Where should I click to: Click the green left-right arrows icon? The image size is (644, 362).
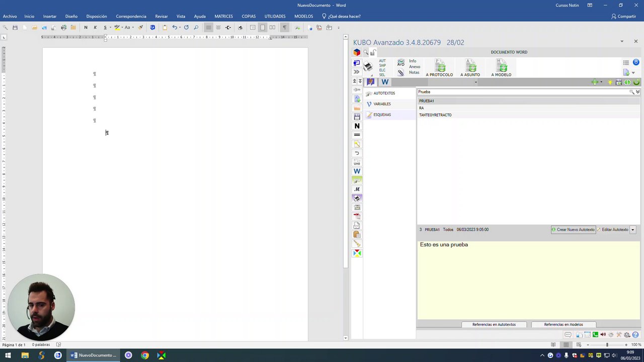click(627, 82)
